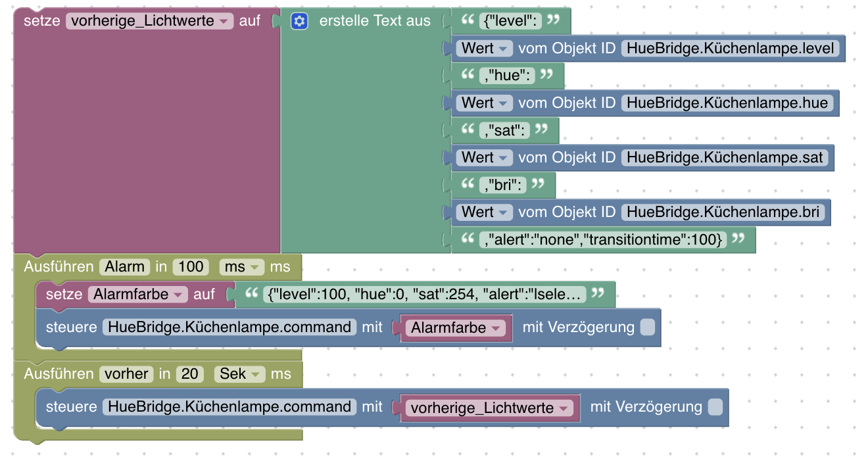Viewport: 868px width, 459px height.
Task: Open Alarmfarbe variable dropdown in steuere block
Action: pyautogui.click(x=455, y=327)
